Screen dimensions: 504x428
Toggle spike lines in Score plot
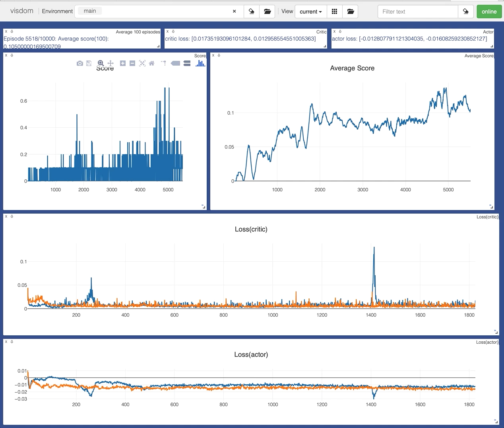coord(163,63)
